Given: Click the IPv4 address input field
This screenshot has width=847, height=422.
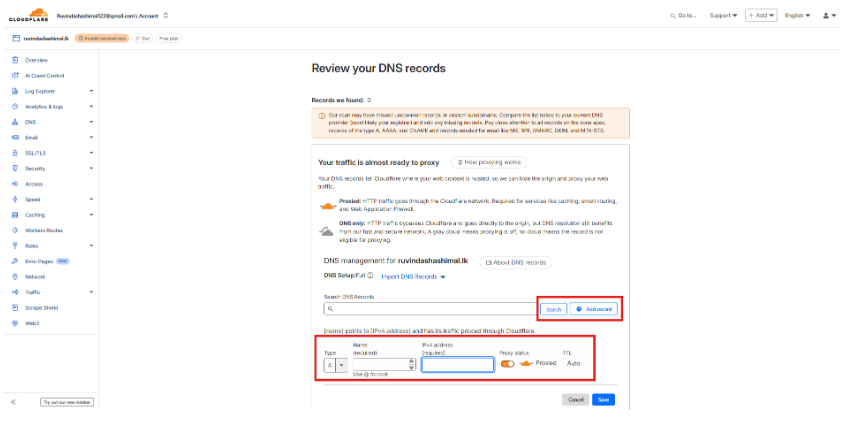Looking at the screenshot, I should 458,365.
